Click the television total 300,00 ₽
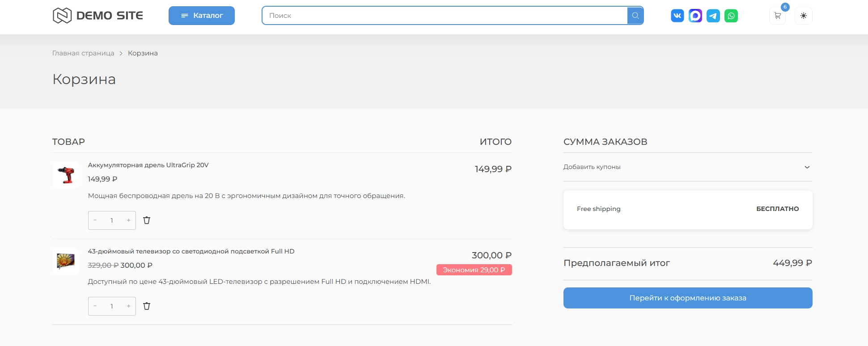The height and width of the screenshot is (346, 868). point(492,255)
